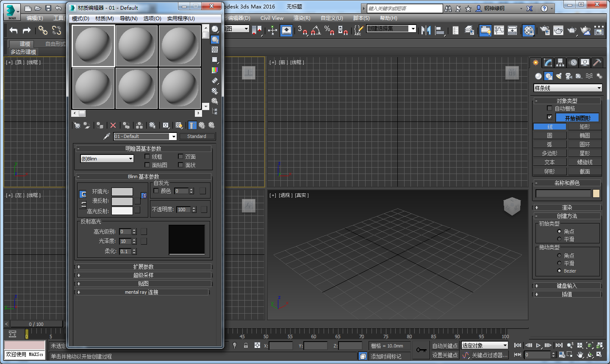The width and height of the screenshot is (610, 364).
Task: Open the 模式(D) menu in Material Editor
Action: [x=80, y=19]
